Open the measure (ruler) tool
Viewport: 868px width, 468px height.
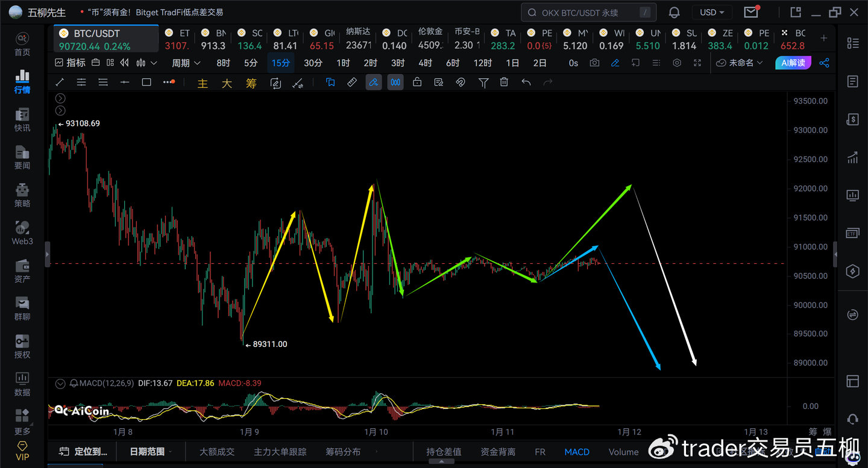pyautogui.click(x=351, y=82)
